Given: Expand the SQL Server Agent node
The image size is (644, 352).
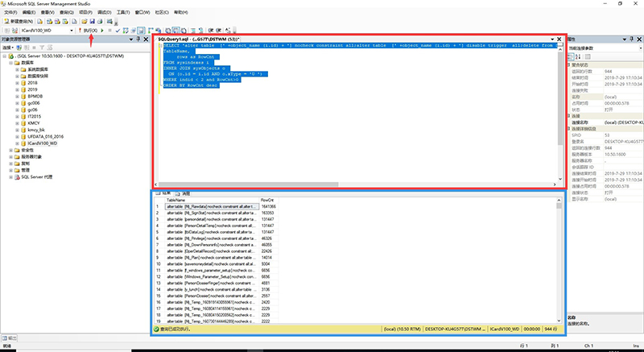Looking at the screenshot, I should pyautogui.click(x=11, y=177).
